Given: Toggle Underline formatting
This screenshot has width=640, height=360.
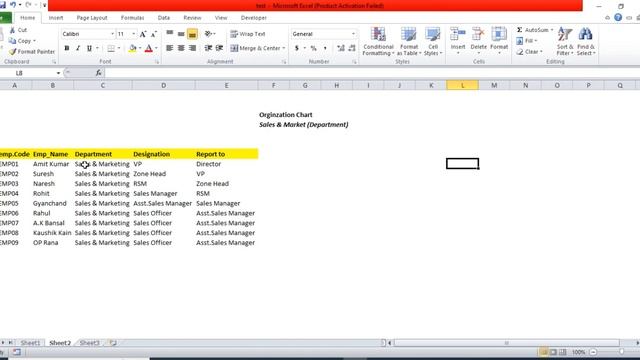Looking at the screenshot, I should (x=89, y=48).
